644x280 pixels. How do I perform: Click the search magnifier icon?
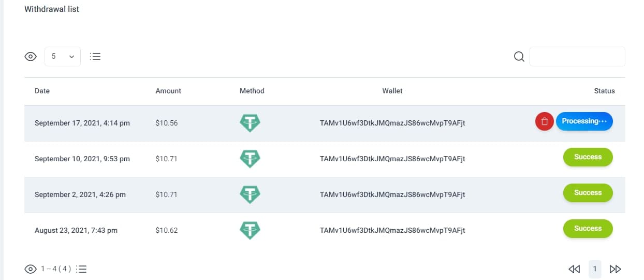[519, 57]
